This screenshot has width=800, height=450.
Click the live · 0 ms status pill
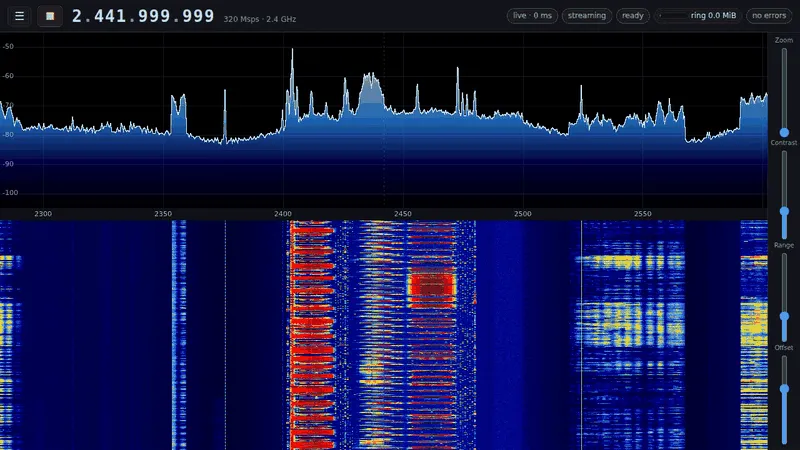pyautogui.click(x=532, y=16)
